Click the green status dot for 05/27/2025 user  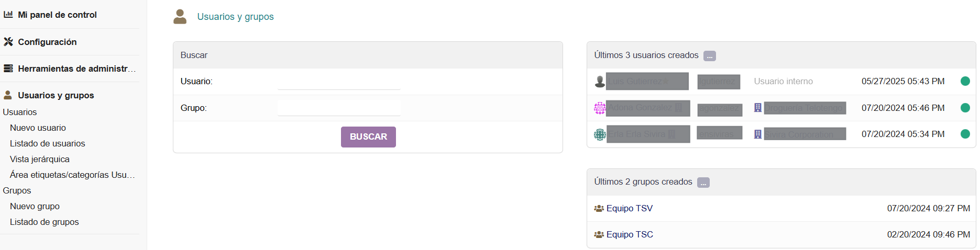(965, 81)
